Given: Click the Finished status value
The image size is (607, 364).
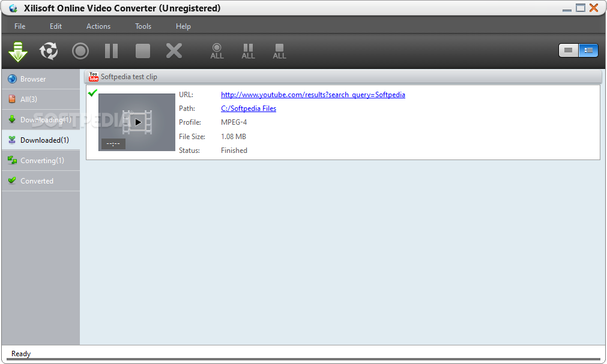Looking at the screenshot, I should pos(234,151).
